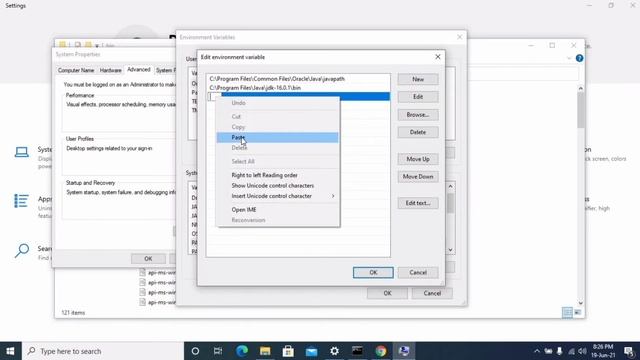Click OK in Environment Variables window
The height and width of the screenshot is (360, 640).
click(387, 293)
